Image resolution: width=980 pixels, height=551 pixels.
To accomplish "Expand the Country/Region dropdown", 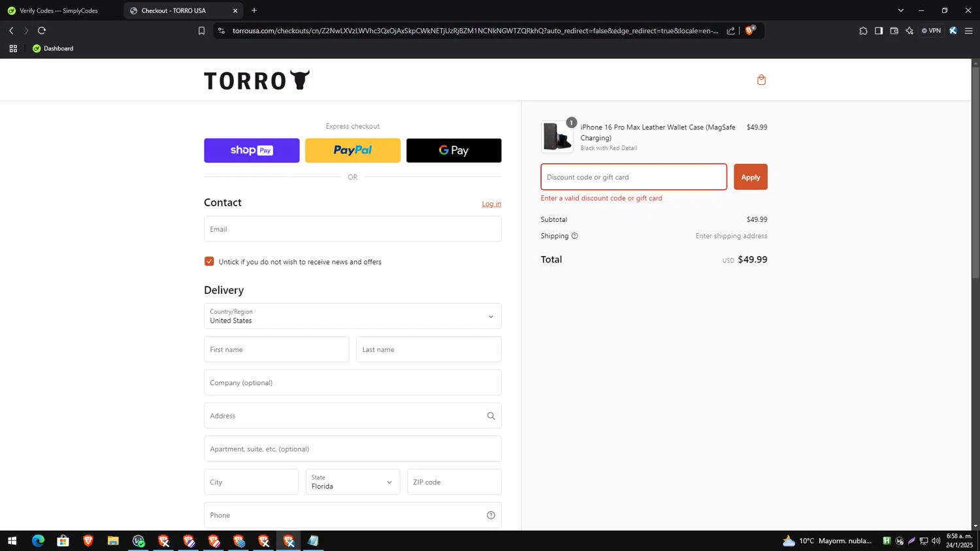I will click(x=353, y=316).
